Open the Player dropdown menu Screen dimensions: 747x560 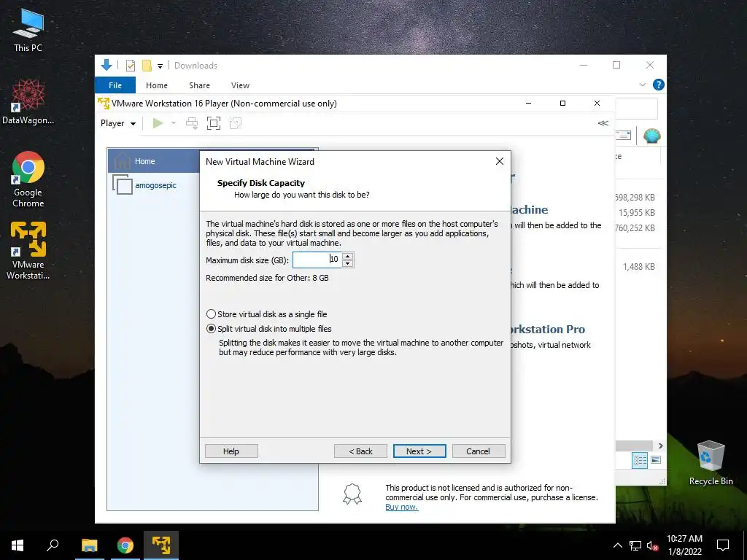[x=118, y=123]
